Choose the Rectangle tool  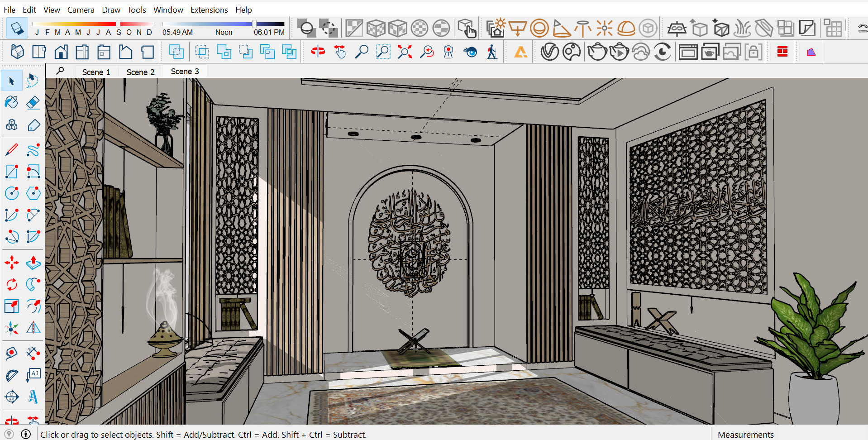[x=12, y=172]
